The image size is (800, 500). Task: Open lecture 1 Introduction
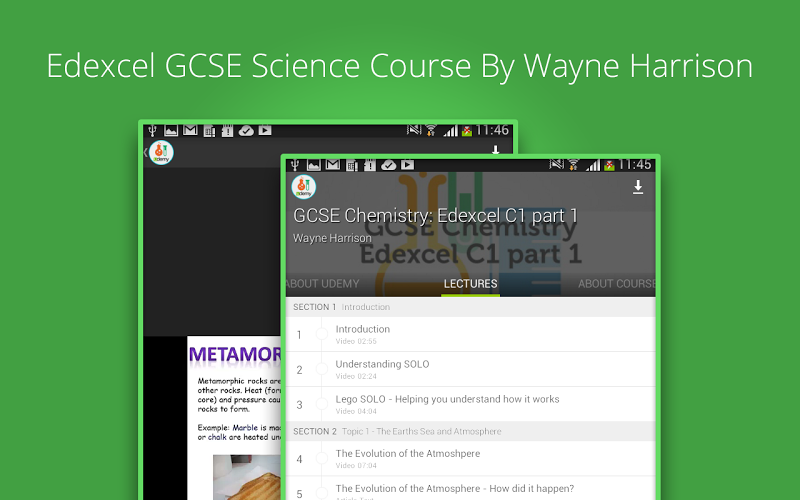click(x=470, y=334)
